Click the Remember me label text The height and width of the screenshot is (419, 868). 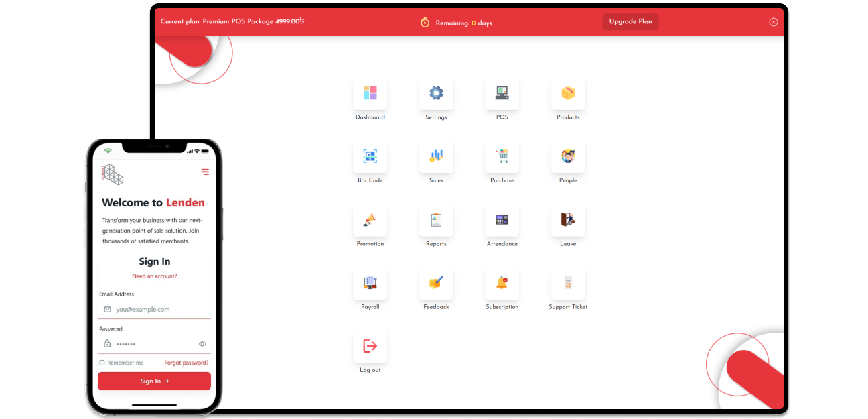point(125,363)
